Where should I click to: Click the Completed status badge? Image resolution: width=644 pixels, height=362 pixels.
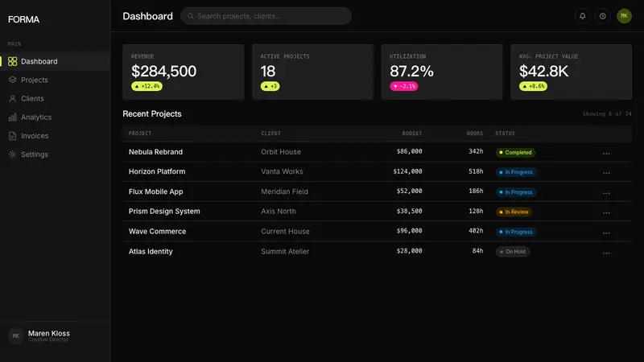[x=515, y=152]
